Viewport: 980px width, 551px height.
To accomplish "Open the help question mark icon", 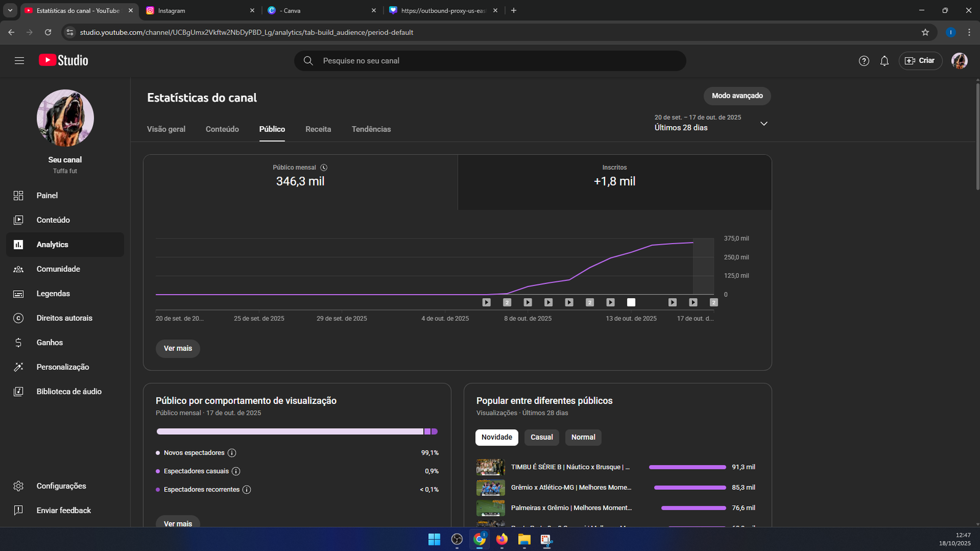I will pos(864,61).
